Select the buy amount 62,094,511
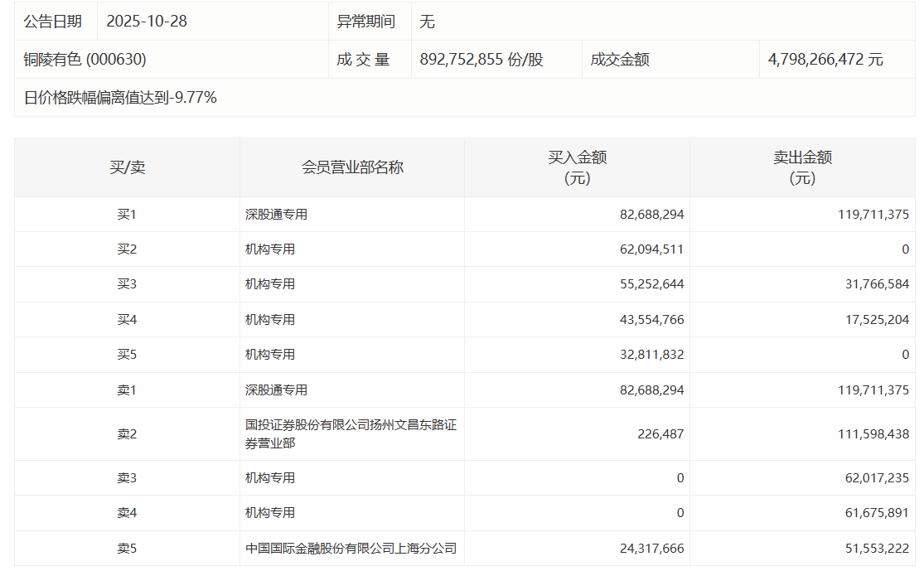This screenshot has width=924, height=571. click(x=651, y=249)
